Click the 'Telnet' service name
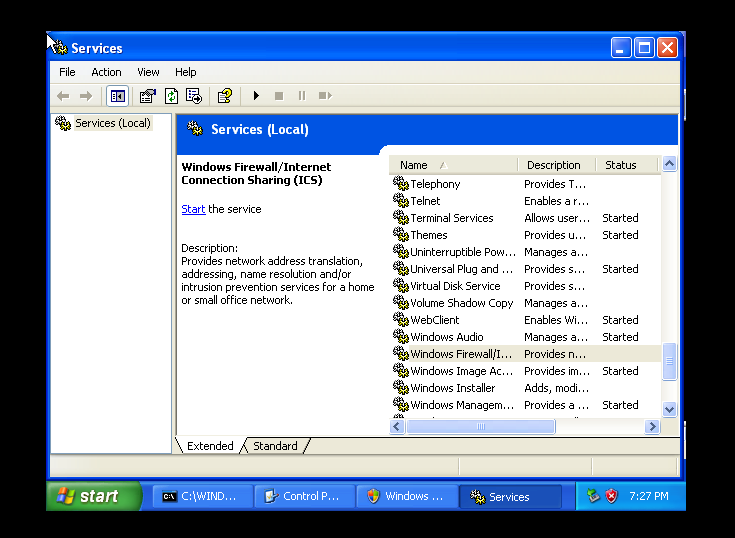The height and width of the screenshot is (538, 735). point(425,201)
